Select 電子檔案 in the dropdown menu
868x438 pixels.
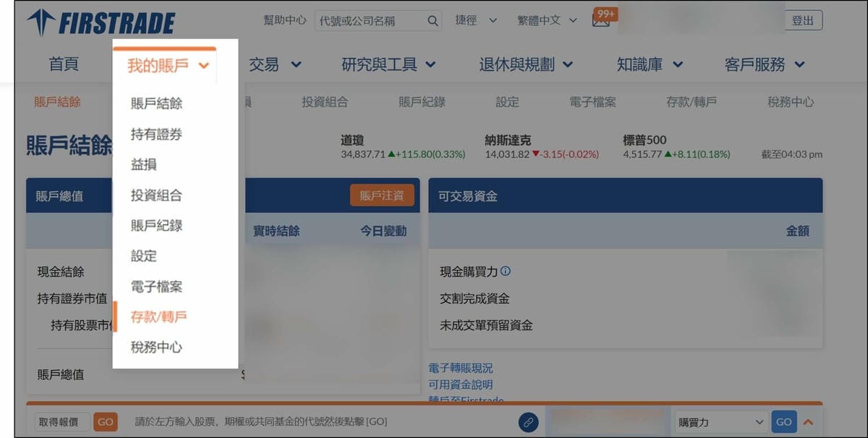tap(156, 286)
